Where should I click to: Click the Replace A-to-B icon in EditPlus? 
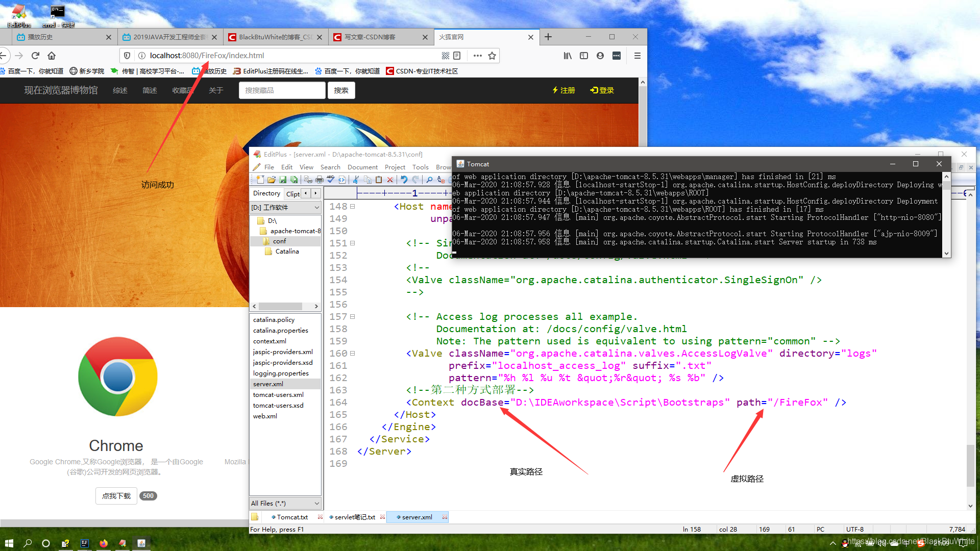(x=441, y=180)
